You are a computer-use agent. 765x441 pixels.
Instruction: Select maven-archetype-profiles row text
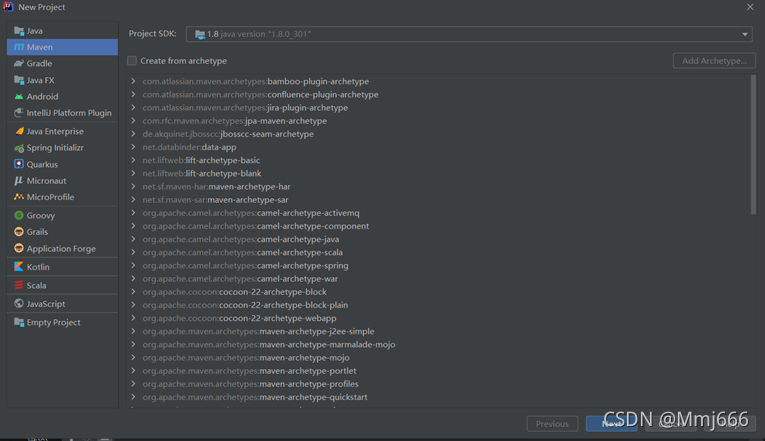[x=250, y=384]
